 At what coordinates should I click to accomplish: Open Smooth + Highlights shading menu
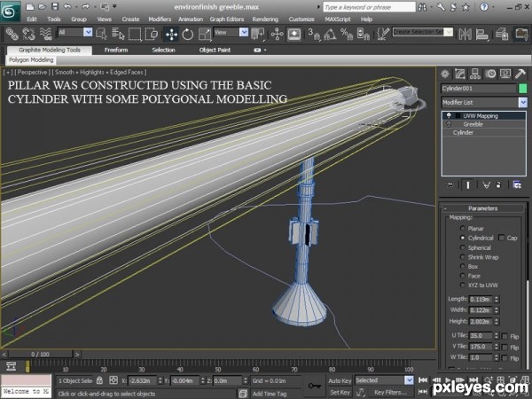point(99,73)
